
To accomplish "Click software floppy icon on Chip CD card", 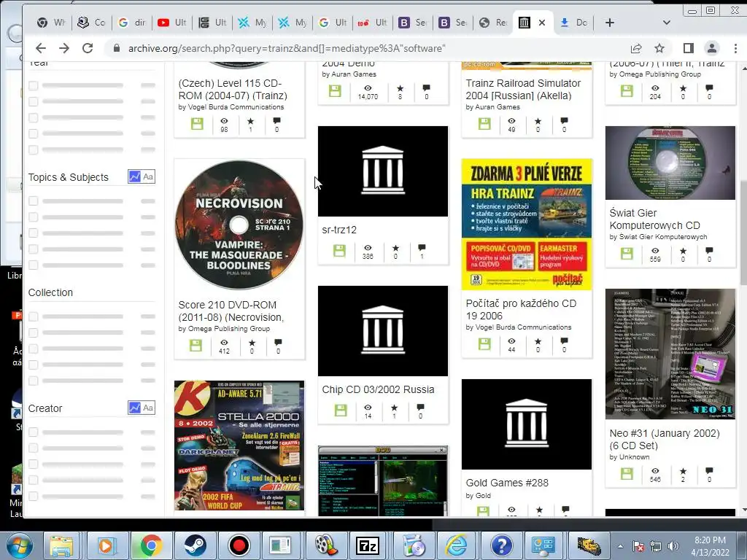I will [341, 410].
